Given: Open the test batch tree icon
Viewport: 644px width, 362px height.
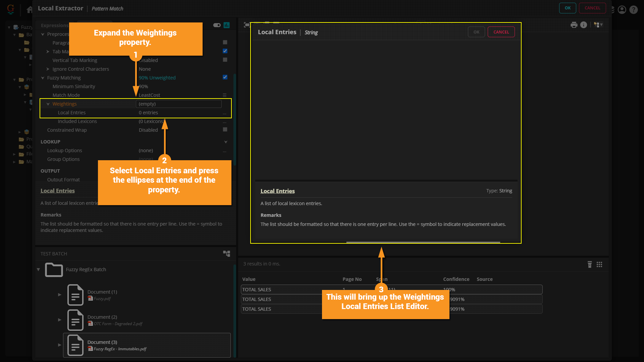Looking at the screenshot, I should pyautogui.click(x=227, y=254).
